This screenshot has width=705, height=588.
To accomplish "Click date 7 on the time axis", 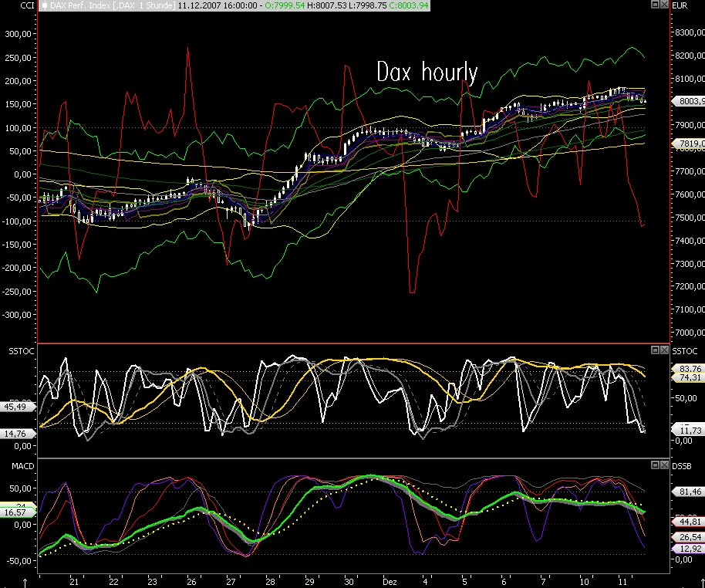I will [x=543, y=582].
